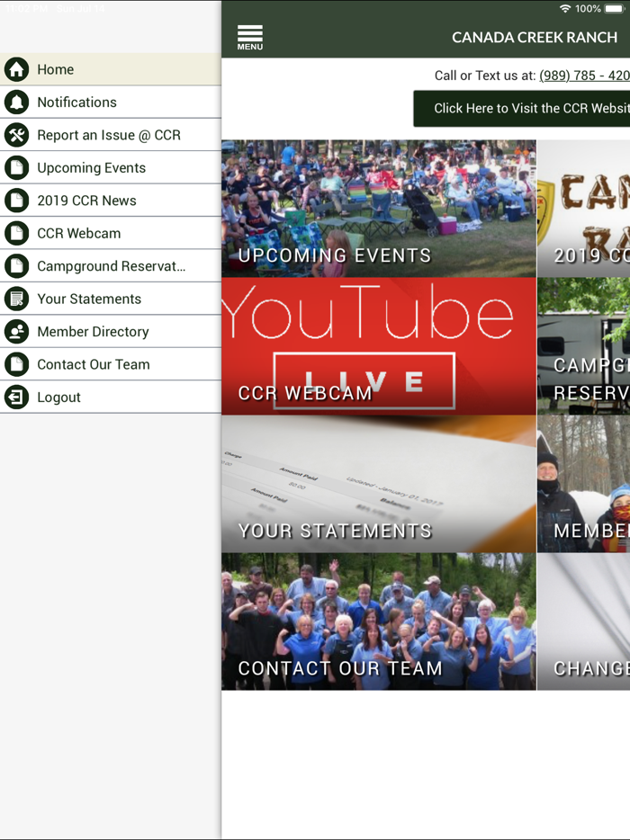Click the wrench icon for Report an Issue
Image resolution: width=630 pixels, height=840 pixels.
pos(16,135)
